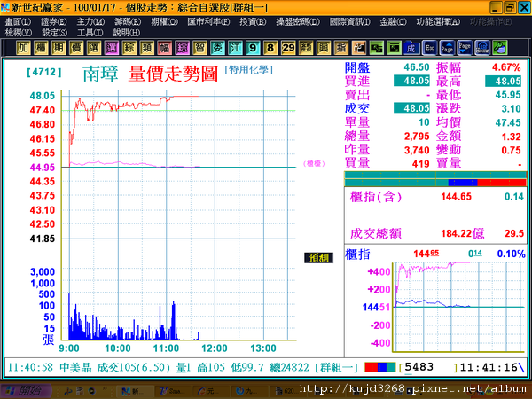Click the 指 toolbar icon
532x399 pixels.
tap(340, 48)
